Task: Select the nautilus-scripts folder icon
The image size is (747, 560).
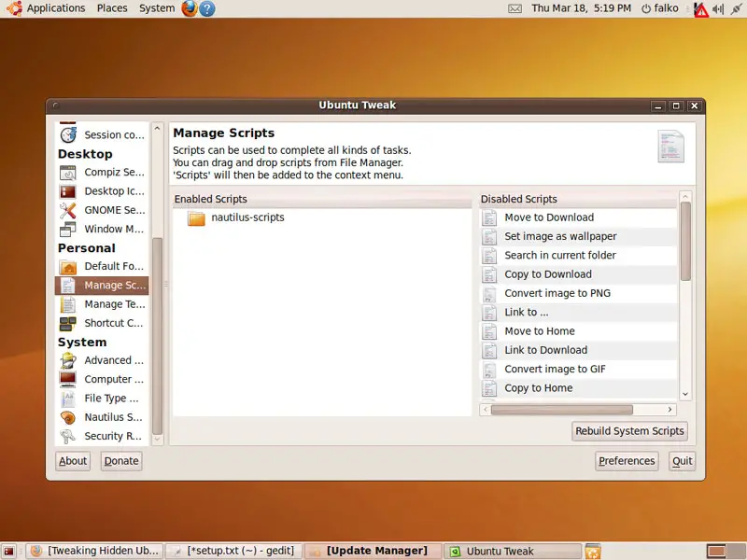Action: pos(196,218)
